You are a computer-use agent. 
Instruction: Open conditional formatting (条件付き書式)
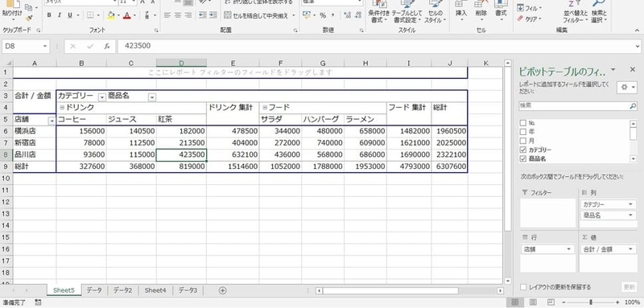(378, 11)
